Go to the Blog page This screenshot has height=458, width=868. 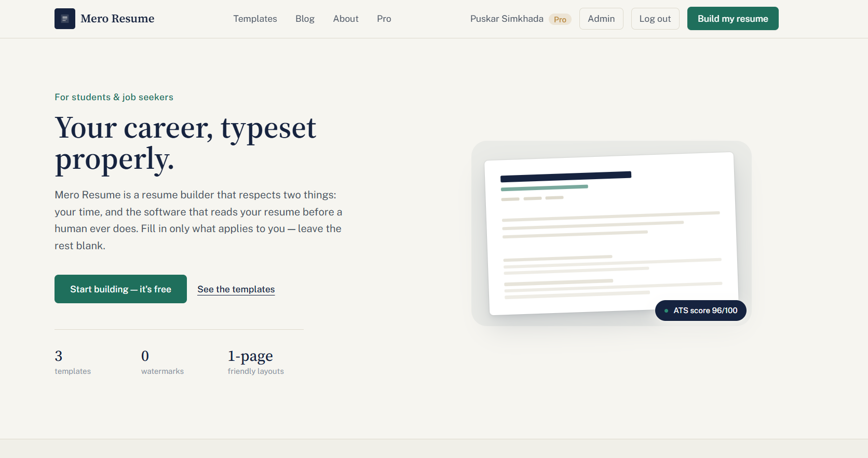pos(305,19)
